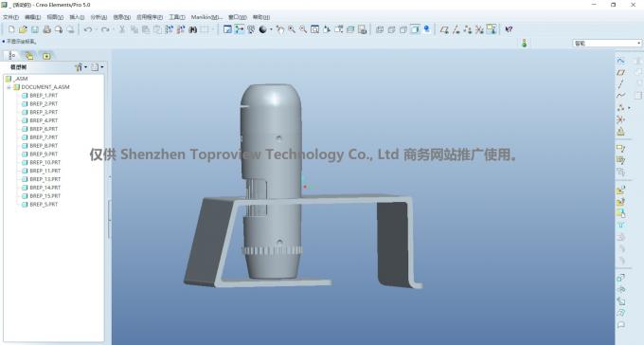Image resolution: width=644 pixels, height=345 pixels.
Task: Open model tree Settings dropdown
Action: 98,67
